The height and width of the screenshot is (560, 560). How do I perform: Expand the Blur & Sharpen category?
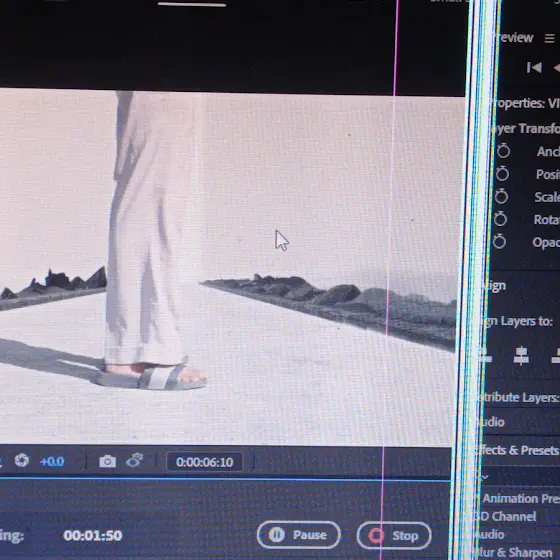click(x=515, y=552)
